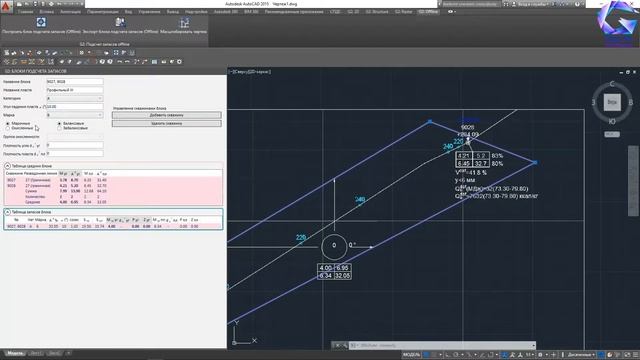640x360 pixels.
Task: Click the С (north) compass letter on ViewCube
Action: 612,84
